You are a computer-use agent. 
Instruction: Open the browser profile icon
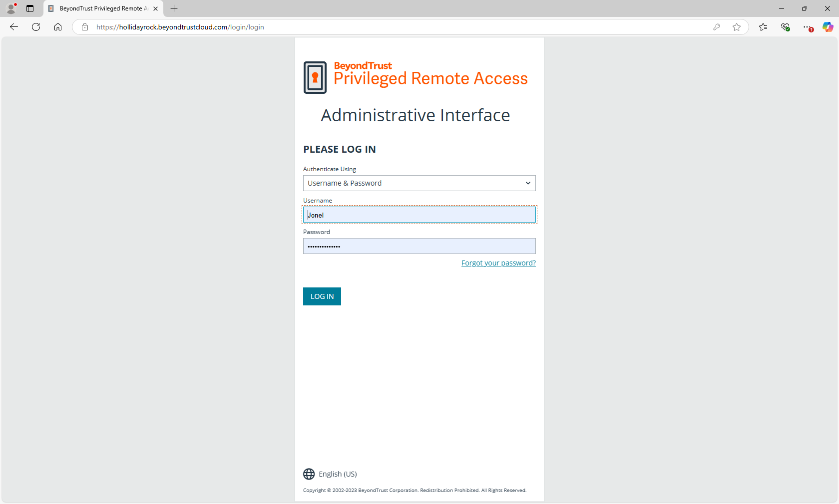pos(11,8)
